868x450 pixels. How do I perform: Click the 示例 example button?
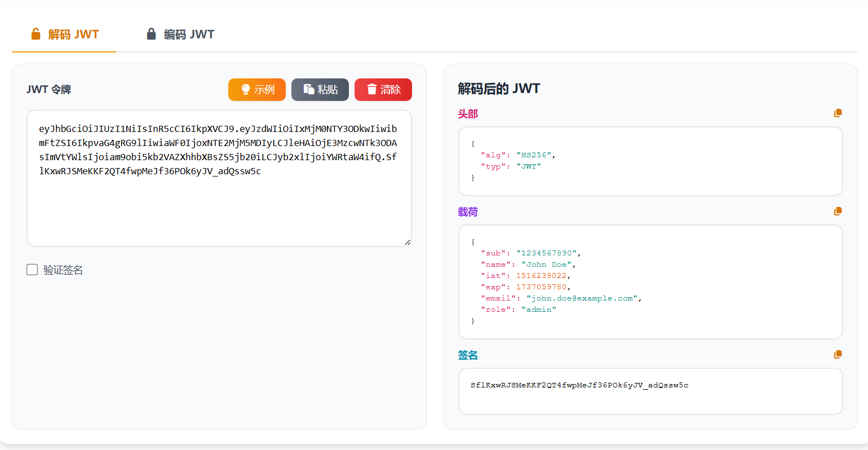(257, 90)
